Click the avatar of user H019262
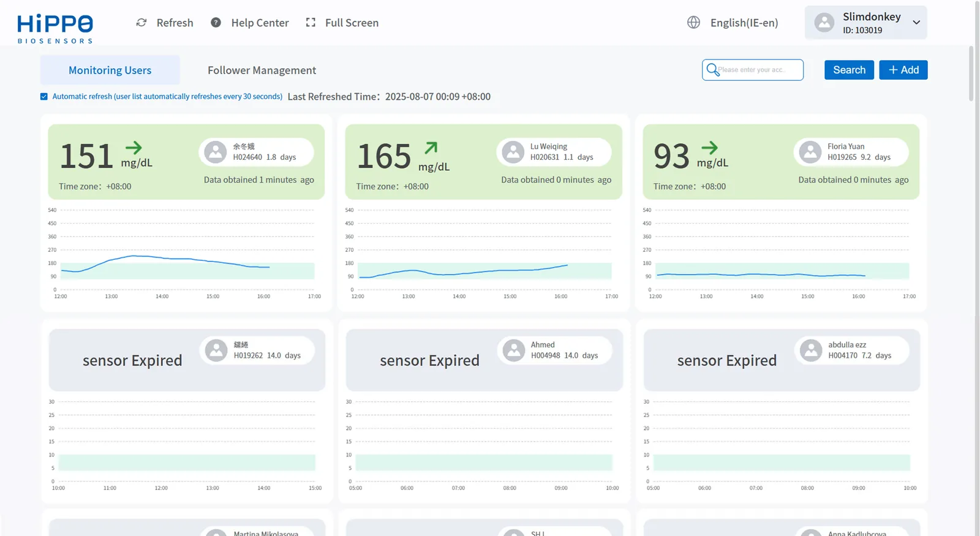 216,350
